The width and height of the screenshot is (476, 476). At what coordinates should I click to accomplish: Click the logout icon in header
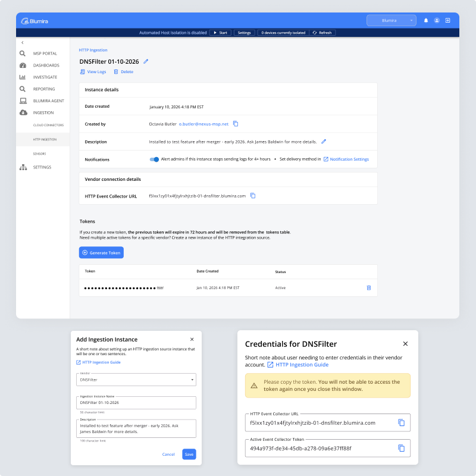click(x=447, y=20)
